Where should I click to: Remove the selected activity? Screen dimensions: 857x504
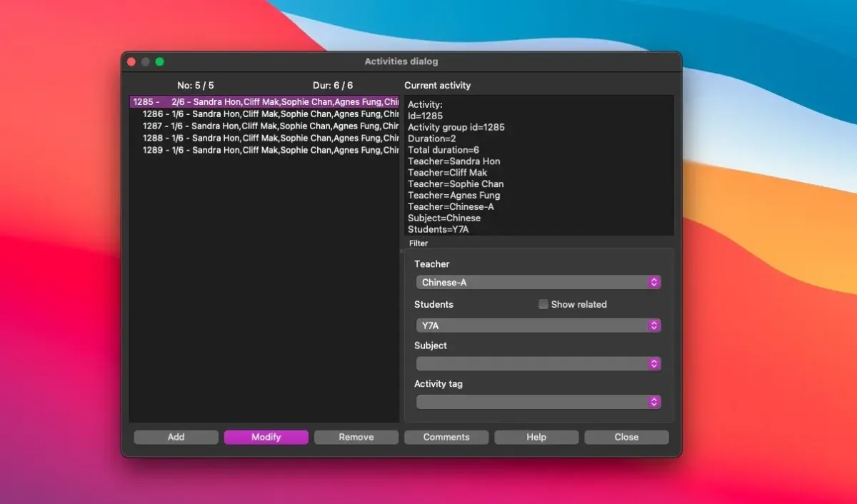click(x=356, y=437)
